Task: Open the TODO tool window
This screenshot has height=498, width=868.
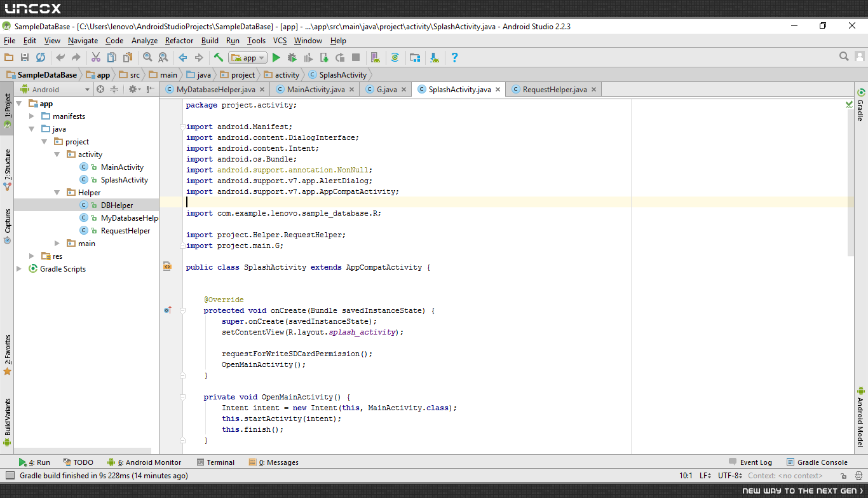Action: [x=78, y=462]
